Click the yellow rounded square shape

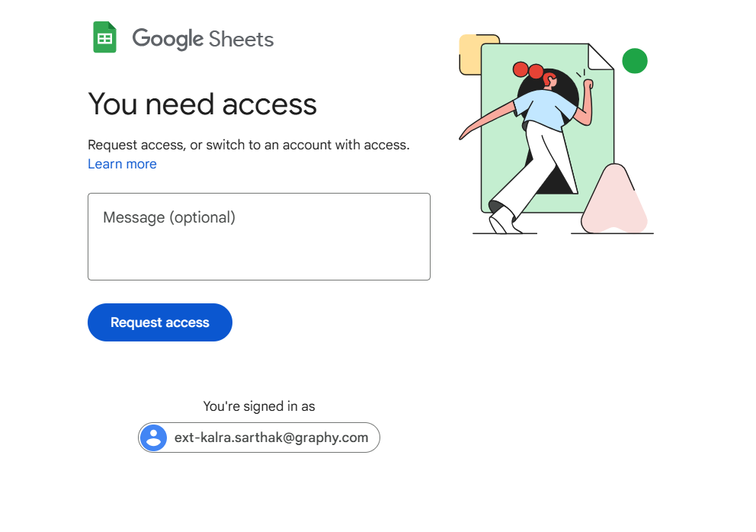tap(469, 55)
